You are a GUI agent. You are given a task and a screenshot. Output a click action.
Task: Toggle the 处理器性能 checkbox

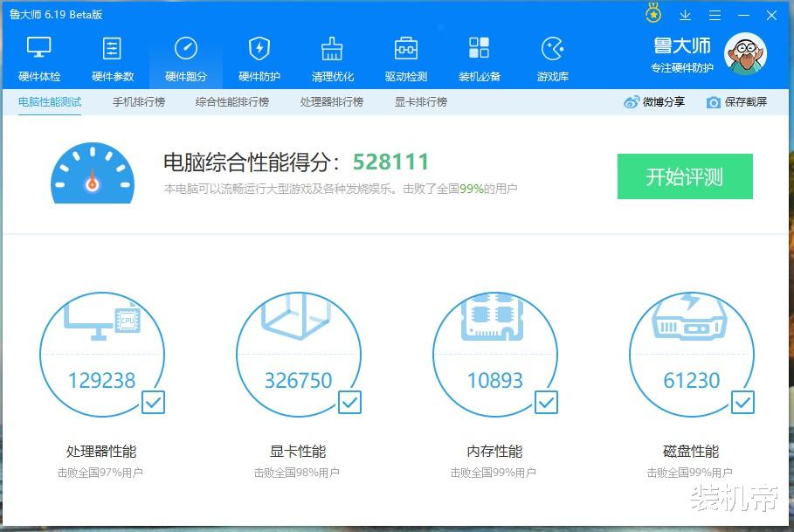(x=153, y=403)
